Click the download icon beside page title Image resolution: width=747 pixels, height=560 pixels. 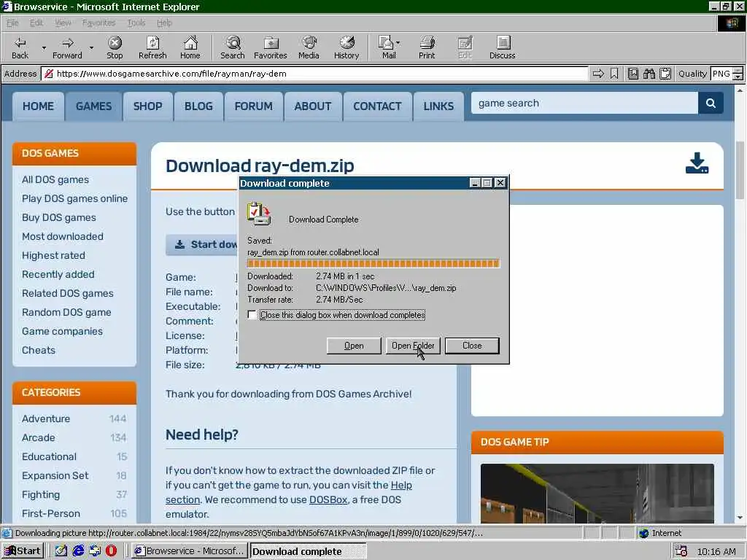[x=697, y=163]
